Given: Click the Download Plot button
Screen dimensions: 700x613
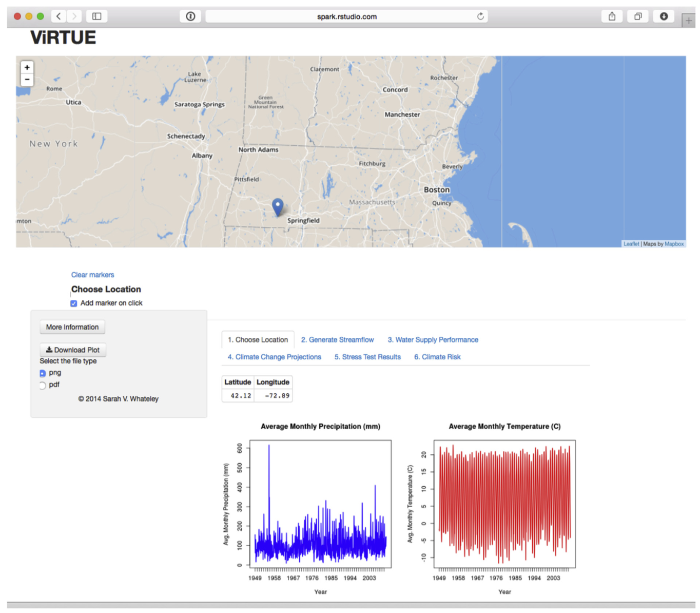Looking at the screenshot, I should (73, 350).
